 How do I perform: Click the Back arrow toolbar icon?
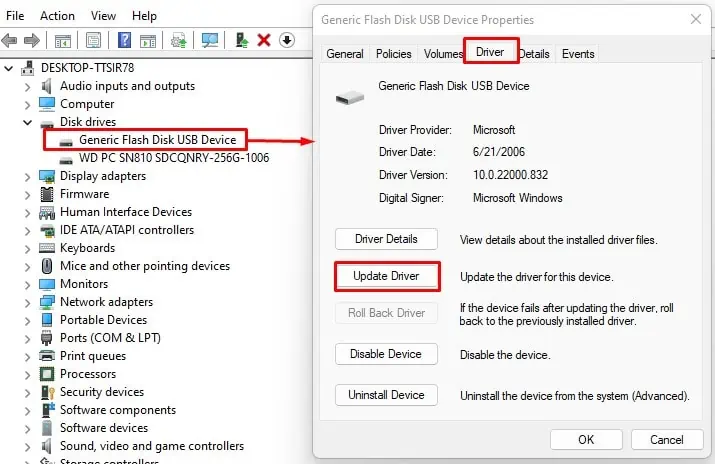click(x=9, y=41)
